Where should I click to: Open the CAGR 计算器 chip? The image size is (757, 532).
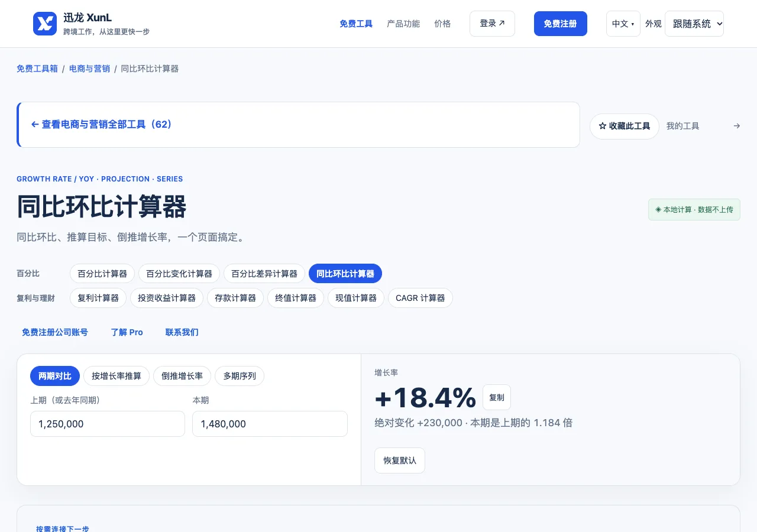coord(420,298)
